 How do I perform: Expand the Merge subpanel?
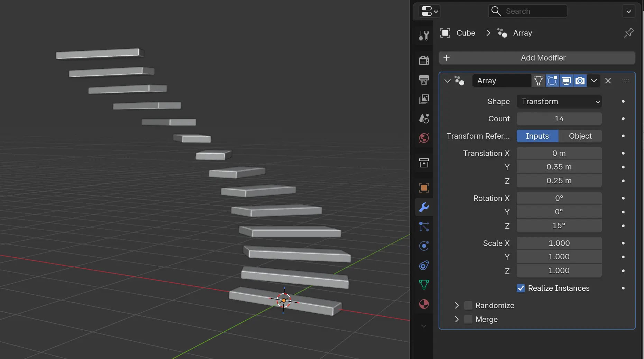[457, 319]
